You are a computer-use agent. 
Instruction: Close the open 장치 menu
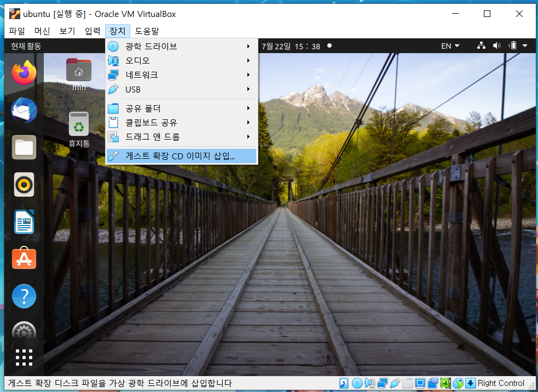click(x=118, y=31)
